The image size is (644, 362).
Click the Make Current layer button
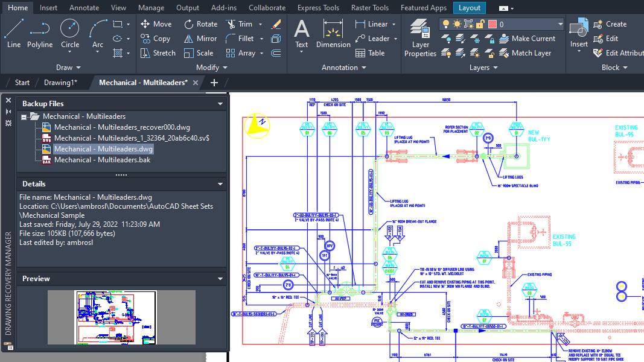[x=527, y=39]
